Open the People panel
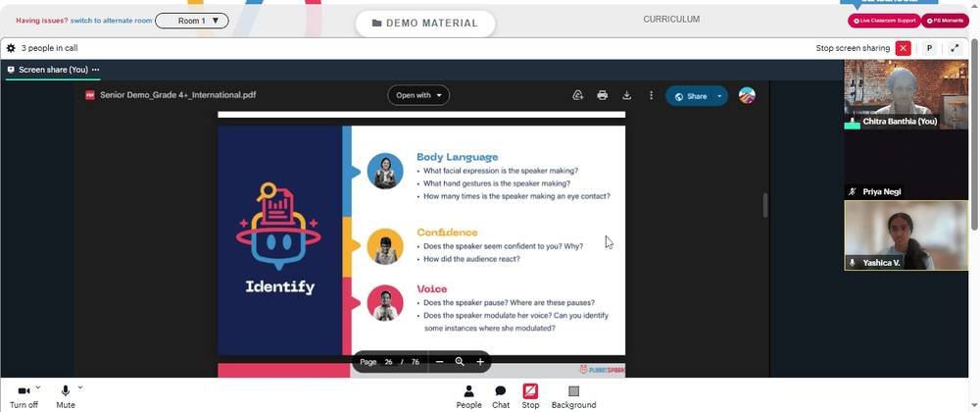This screenshot has width=980, height=412. (x=468, y=396)
